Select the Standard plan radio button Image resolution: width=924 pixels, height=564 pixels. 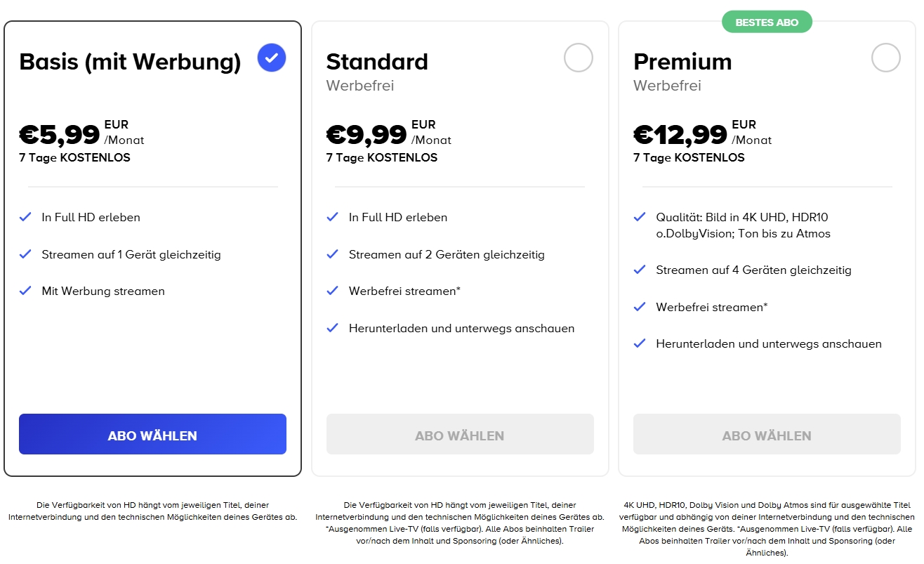click(579, 58)
